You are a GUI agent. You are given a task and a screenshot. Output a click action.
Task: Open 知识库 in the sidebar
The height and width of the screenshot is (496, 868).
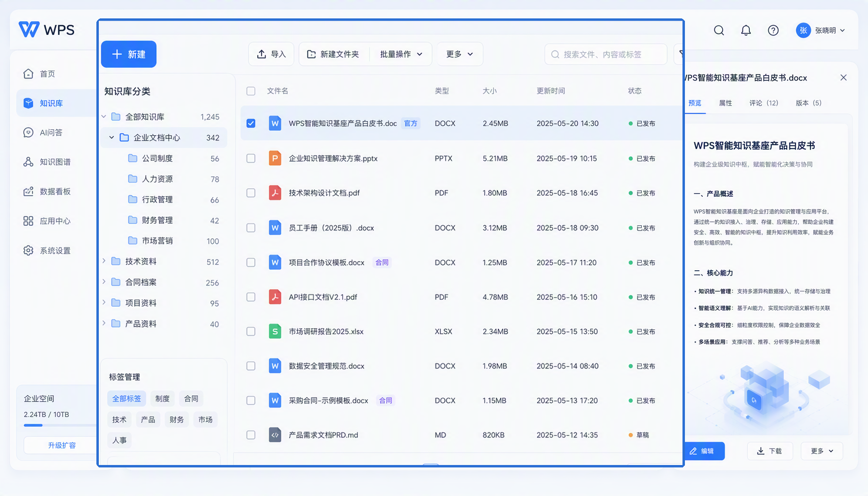click(57, 103)
